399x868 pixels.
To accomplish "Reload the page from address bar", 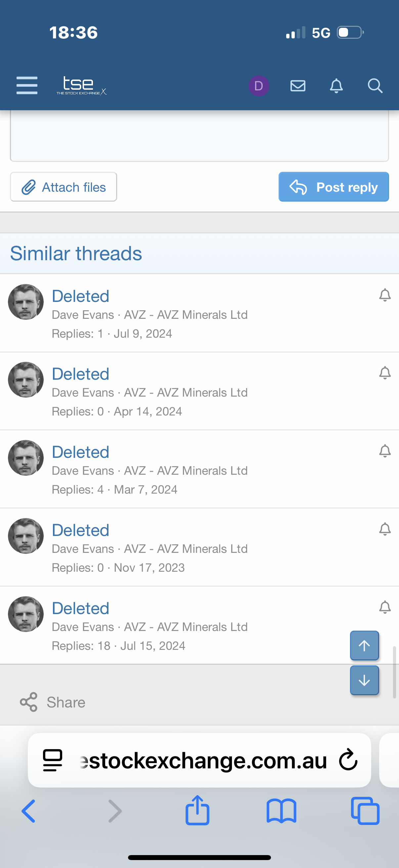I will point(348,760).
